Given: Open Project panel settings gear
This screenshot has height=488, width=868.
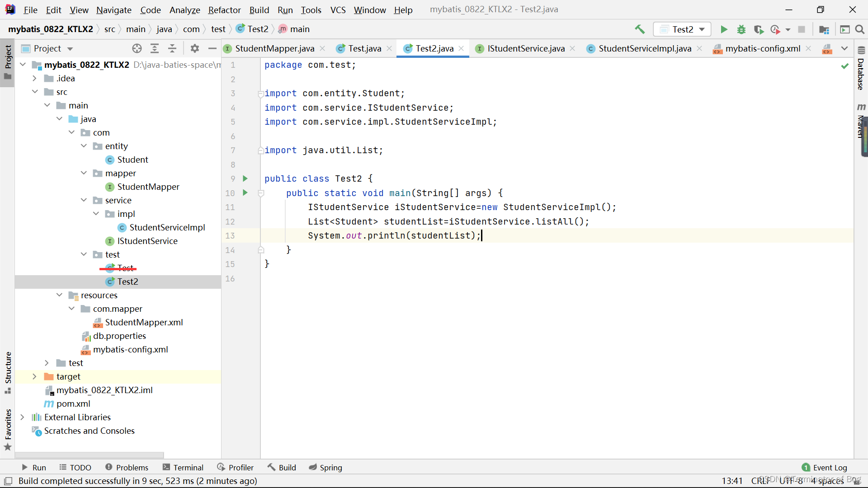Looking at the screenshot, I should click(x=194, y=48).
